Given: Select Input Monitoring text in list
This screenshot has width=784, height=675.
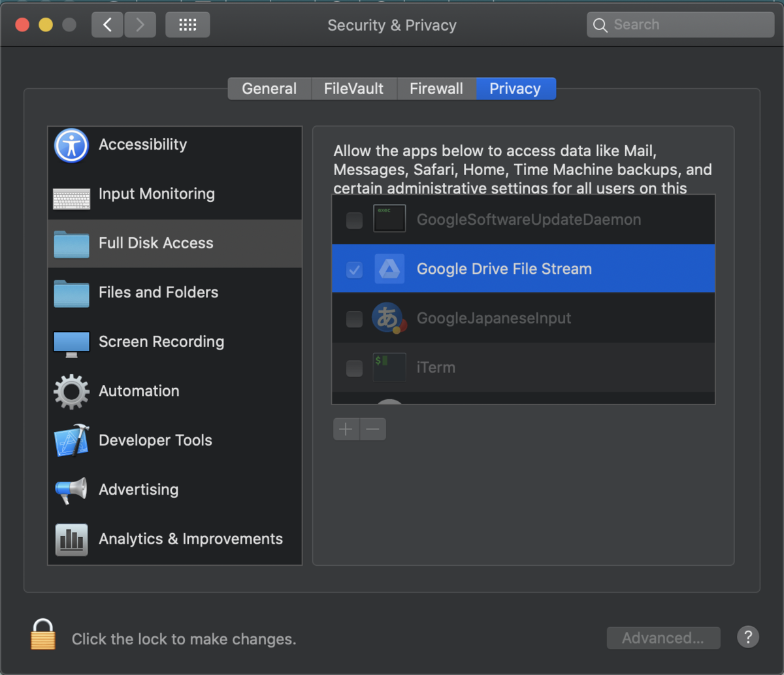Looking at the screenshot, I should click(157, 193).
